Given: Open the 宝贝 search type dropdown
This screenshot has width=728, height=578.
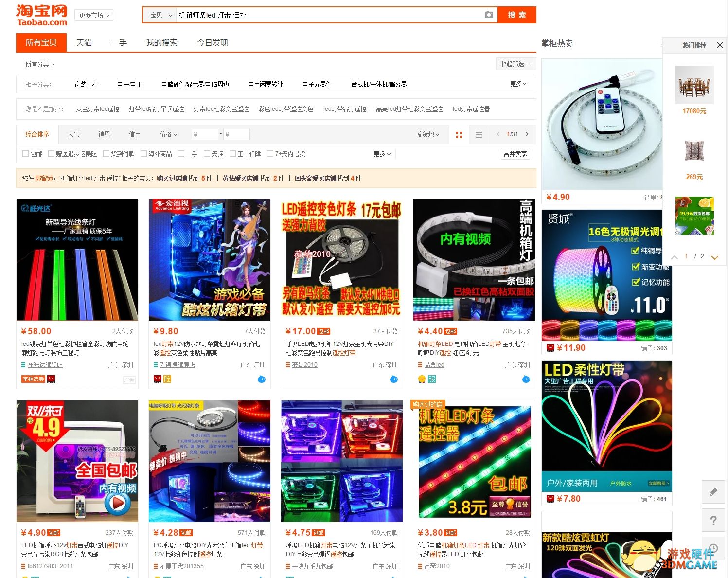Looking at the screenshot, I should click(161, 15).
